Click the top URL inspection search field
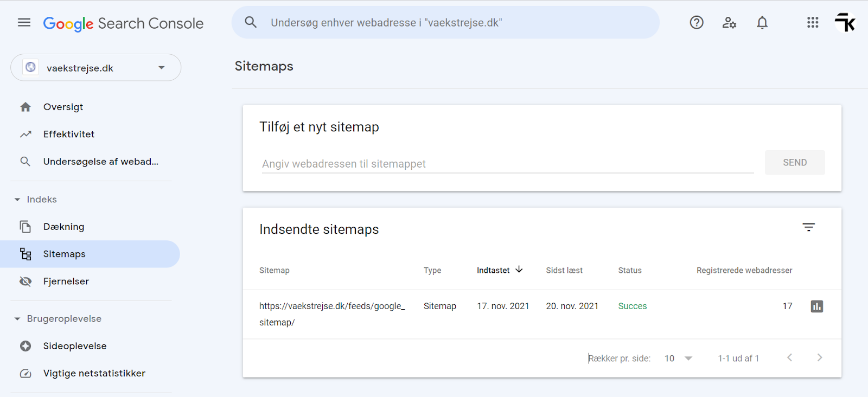Viewport: 868px width, 397px height. (445, 22)
